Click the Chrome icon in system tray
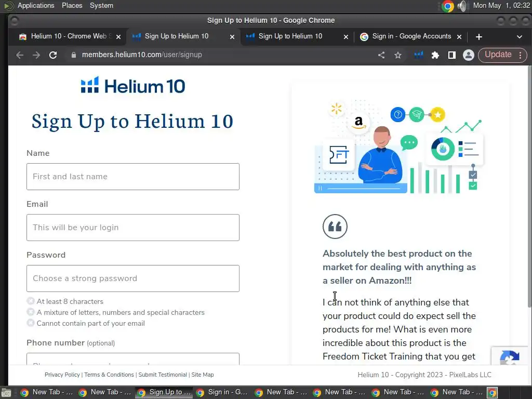Viewport: 532px width, 399px height. tap(447, 6)
